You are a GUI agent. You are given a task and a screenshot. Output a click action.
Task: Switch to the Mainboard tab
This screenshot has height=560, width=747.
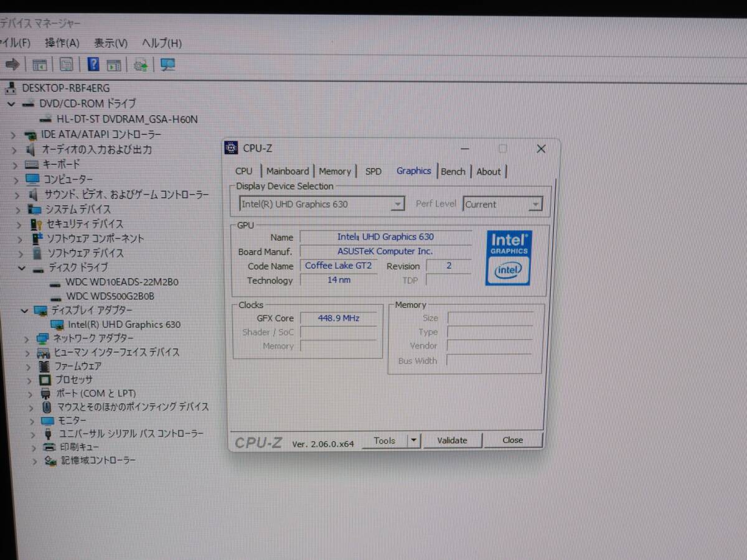point(288,171)
